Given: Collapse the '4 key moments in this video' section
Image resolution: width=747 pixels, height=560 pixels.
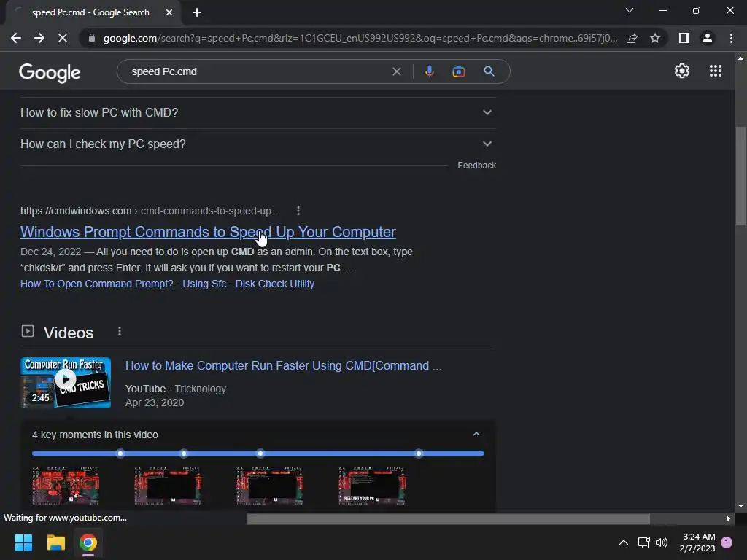Looking at the screenshot, I should point(476,434).
